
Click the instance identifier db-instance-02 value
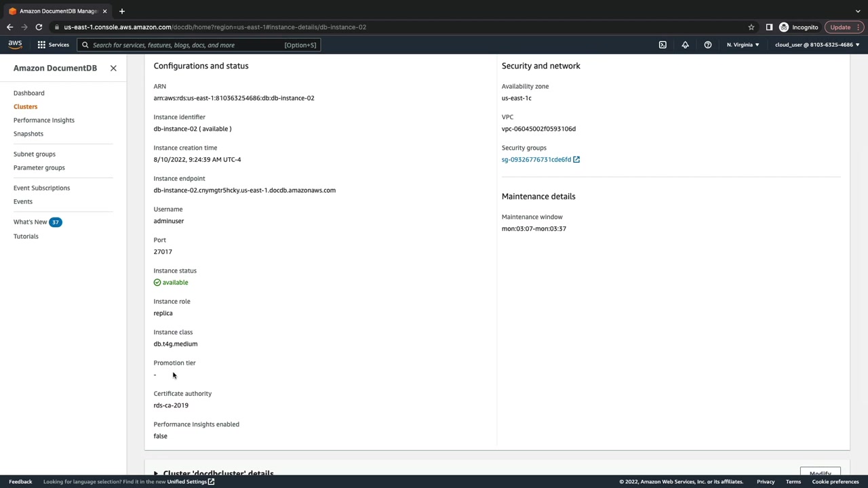(193, 129)
